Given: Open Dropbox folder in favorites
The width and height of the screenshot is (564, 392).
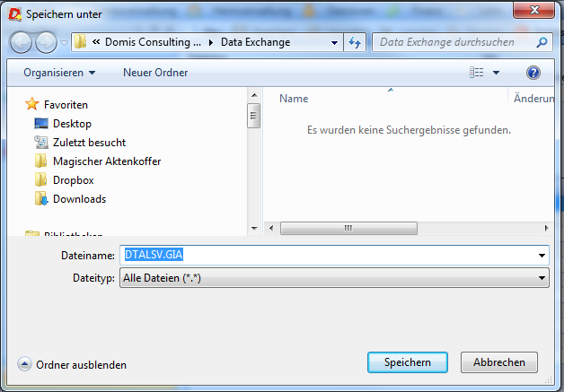Looking at the screenshot, I should pos(74,180).
